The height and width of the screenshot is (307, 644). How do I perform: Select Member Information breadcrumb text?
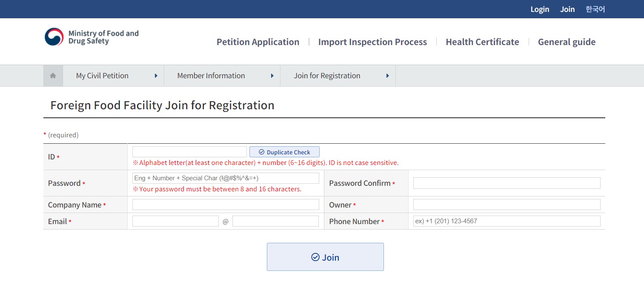[211, 76]
